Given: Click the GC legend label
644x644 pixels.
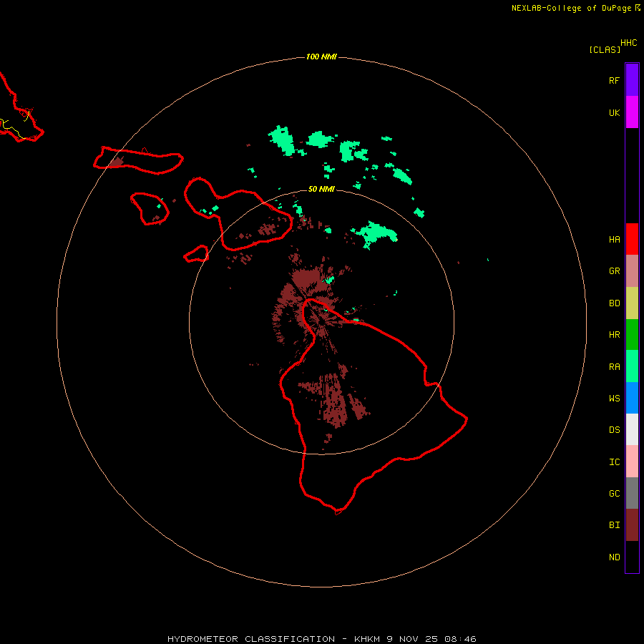Looking at the screenshot, I should (614, 494).
